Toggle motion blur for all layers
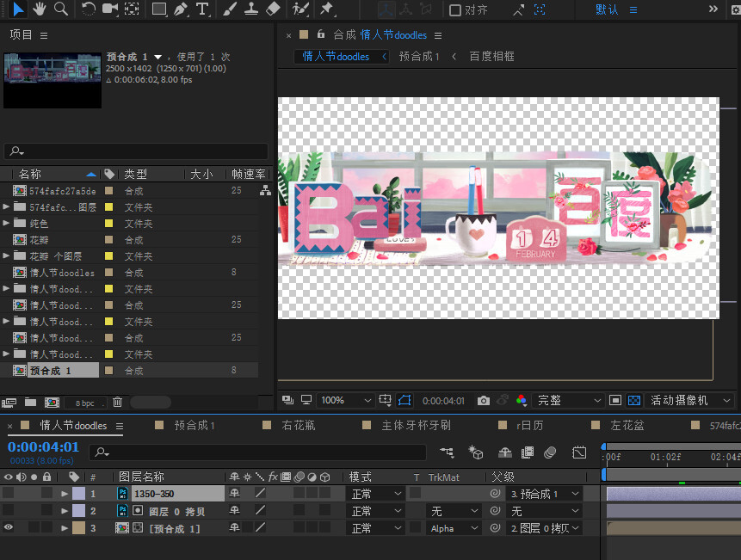This screenshot has height=560, width=741. 550,452
